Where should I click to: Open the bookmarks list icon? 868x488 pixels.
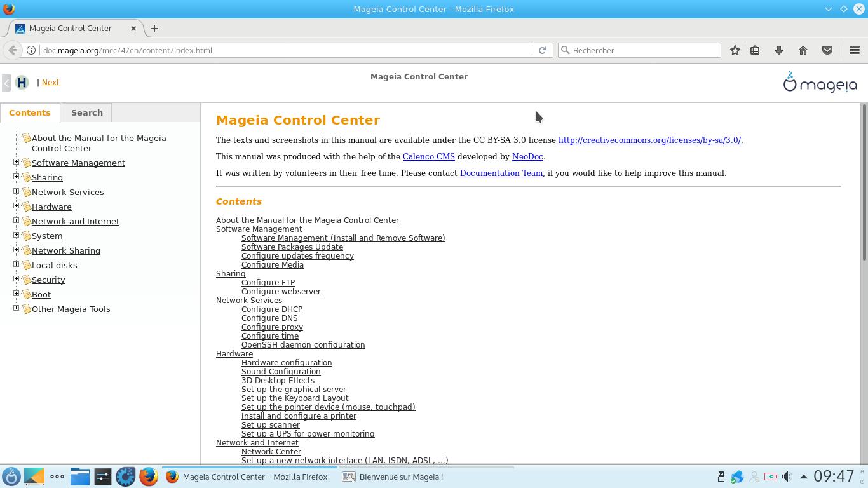click(x=755, y=50)
